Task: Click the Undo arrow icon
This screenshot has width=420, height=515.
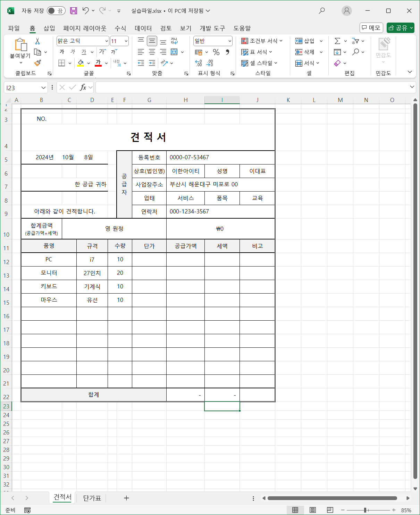Action: click(85, 11)
